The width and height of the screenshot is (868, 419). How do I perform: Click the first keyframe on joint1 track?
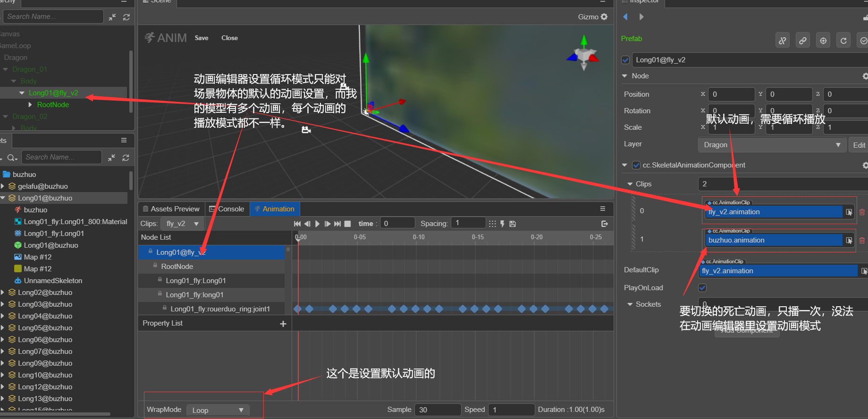pyautogui.click(x=297, y=309)
